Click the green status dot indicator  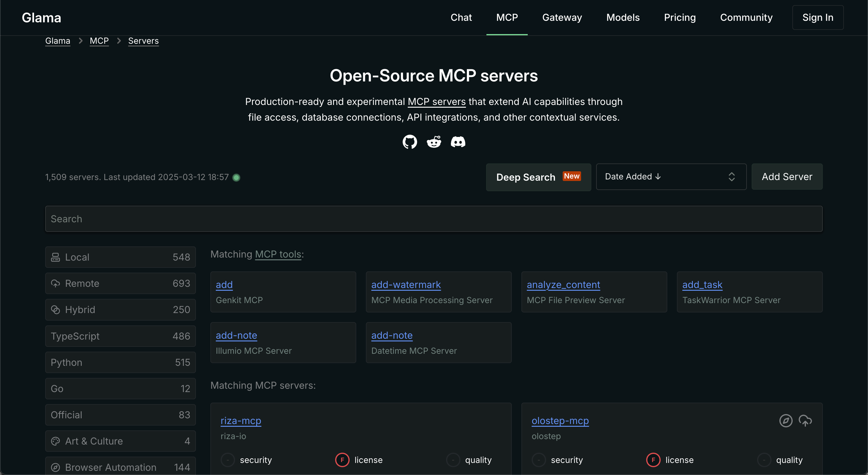(x=237, y=177)
